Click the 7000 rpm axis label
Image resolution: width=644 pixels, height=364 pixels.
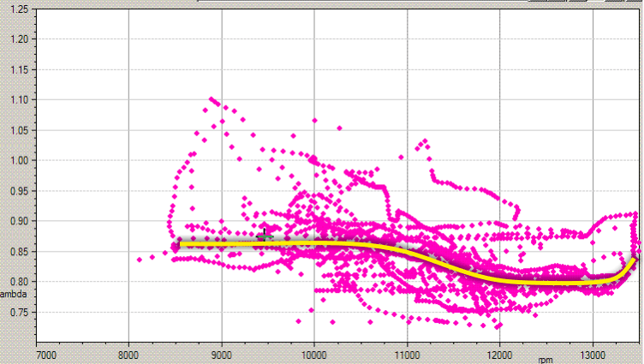(46, 355)
